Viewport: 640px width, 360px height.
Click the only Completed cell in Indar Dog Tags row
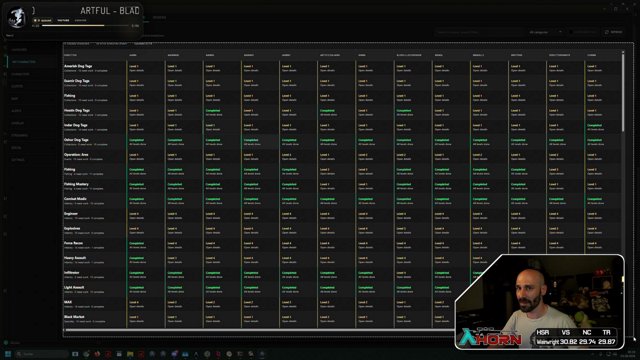(x=603, y=127)
